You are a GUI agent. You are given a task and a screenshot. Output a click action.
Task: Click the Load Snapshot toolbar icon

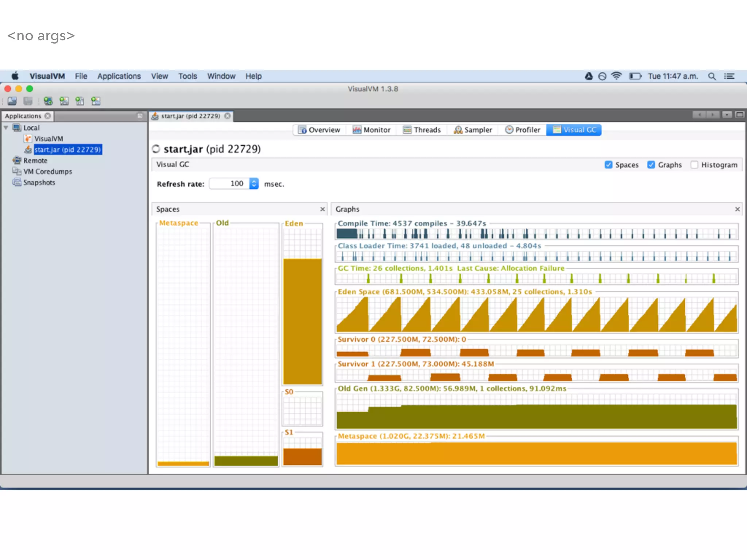pyautogui.click(x=12, y=101)
